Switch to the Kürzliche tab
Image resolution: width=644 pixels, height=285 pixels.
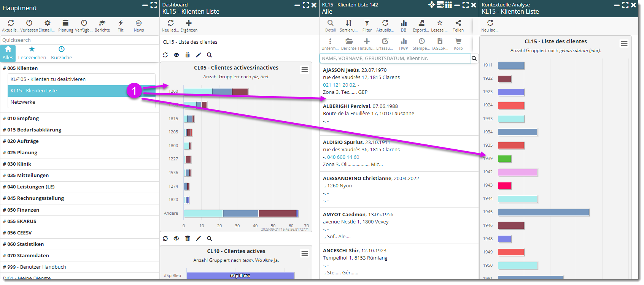[x=62, y=53]
